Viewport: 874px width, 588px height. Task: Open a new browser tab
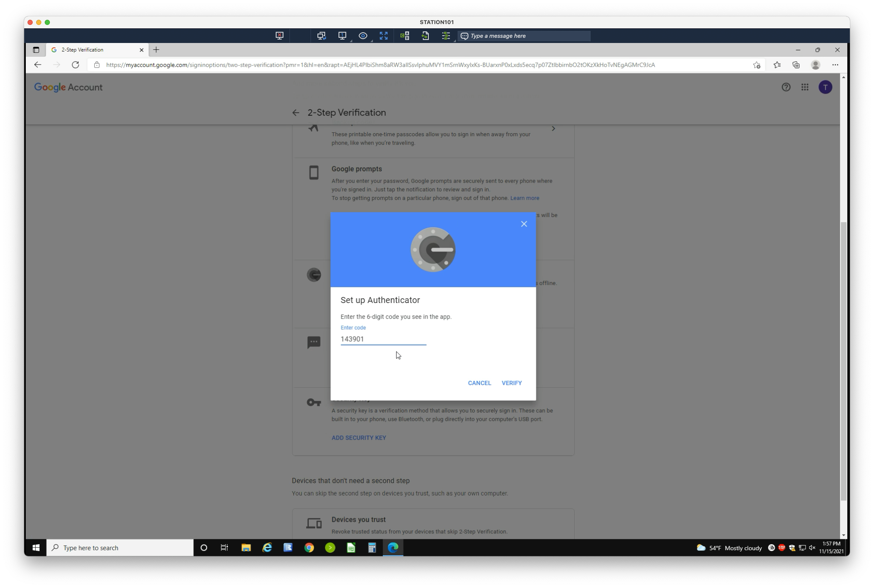click(156, 50)
